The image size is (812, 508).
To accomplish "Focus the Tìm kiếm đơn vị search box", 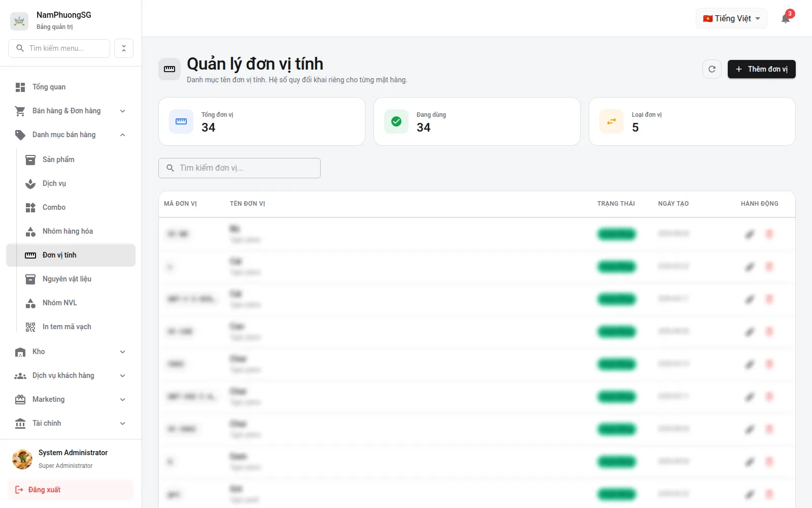I will [x=240, y=168].
